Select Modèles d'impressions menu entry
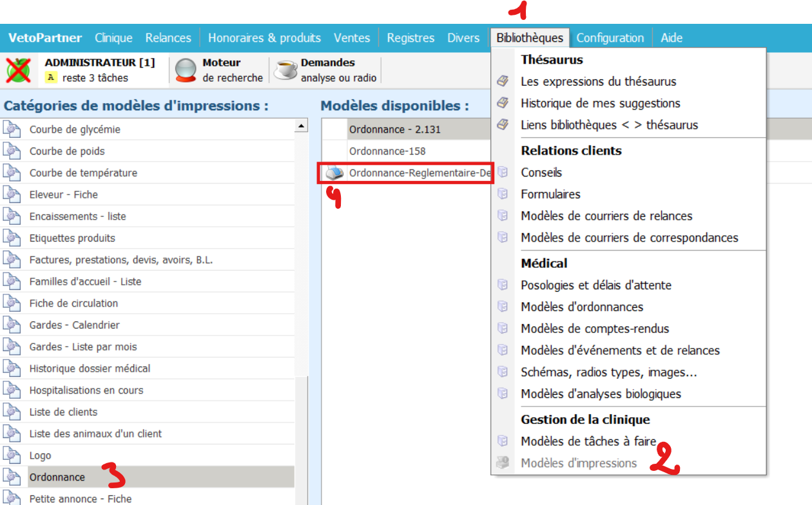This screenshot has height=505, width=812. coord(578,463)
